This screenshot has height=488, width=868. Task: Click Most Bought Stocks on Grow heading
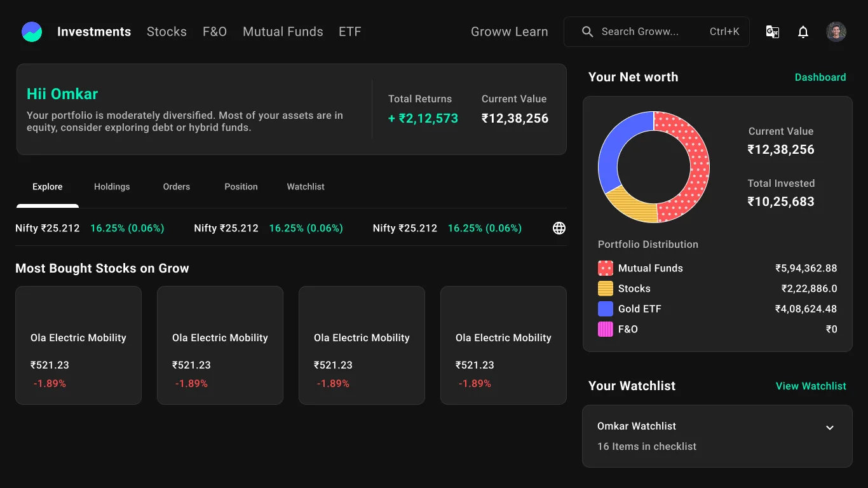[102, 269]
